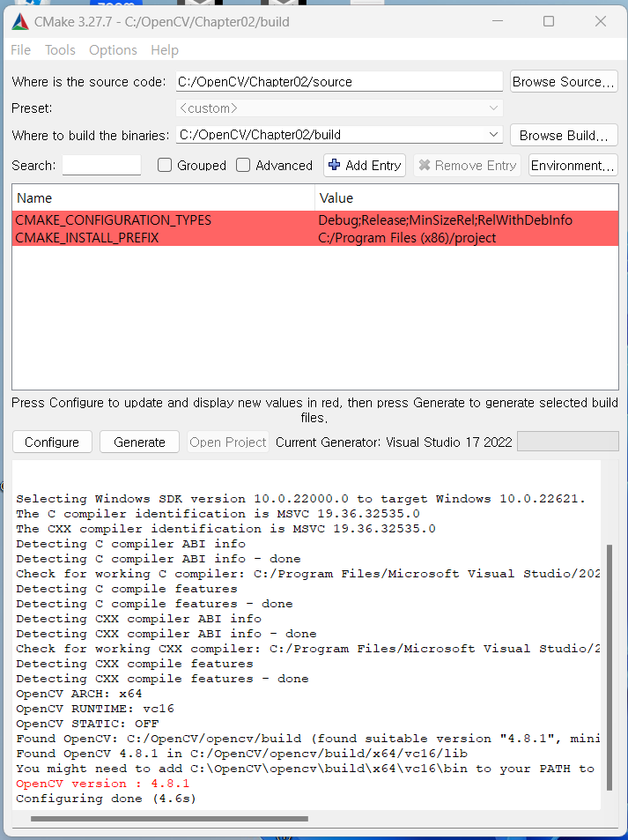This screenshot has width=628, height=840.
Task: Click the CMake logo icon in title bar
Action: click(x=20, y=21)
